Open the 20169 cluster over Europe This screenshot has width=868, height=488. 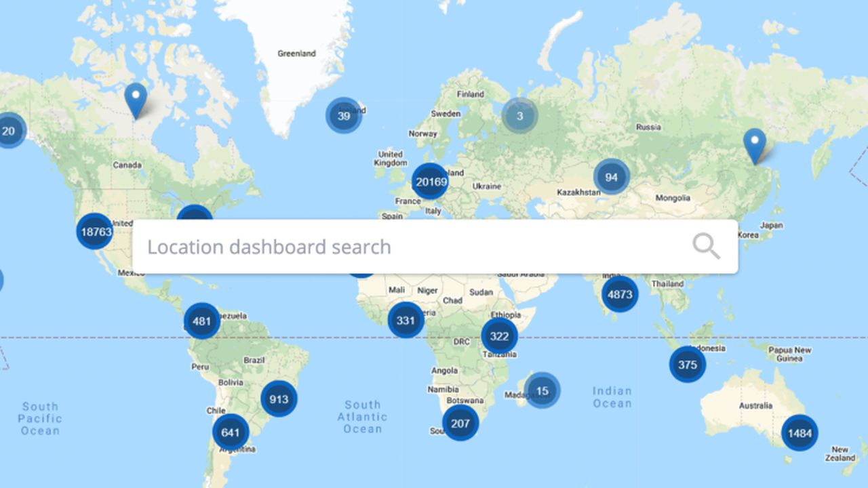click(x=431, y=182)
